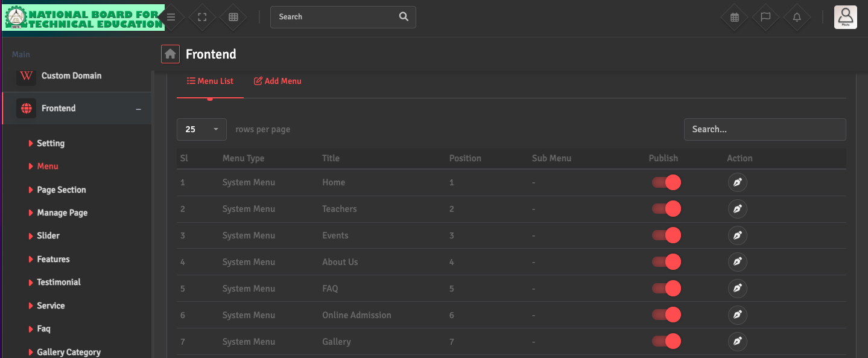Open the rows per page dropdown
This screenshot has width=868, height=358.
(201, 129)
